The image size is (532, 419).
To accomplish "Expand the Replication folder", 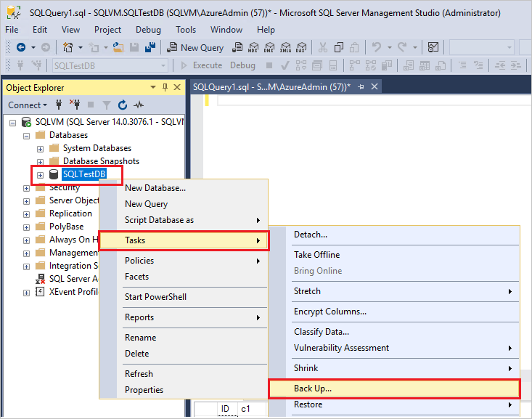I will (26, 215).
